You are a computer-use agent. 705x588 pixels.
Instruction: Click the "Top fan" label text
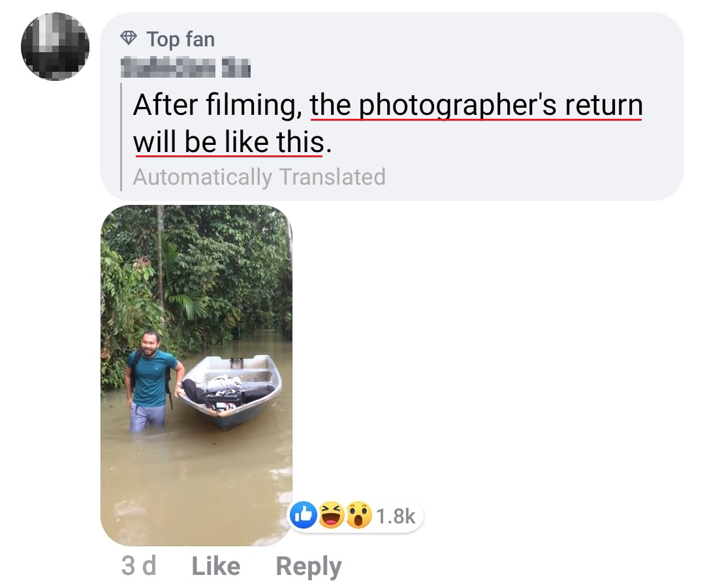180,39
